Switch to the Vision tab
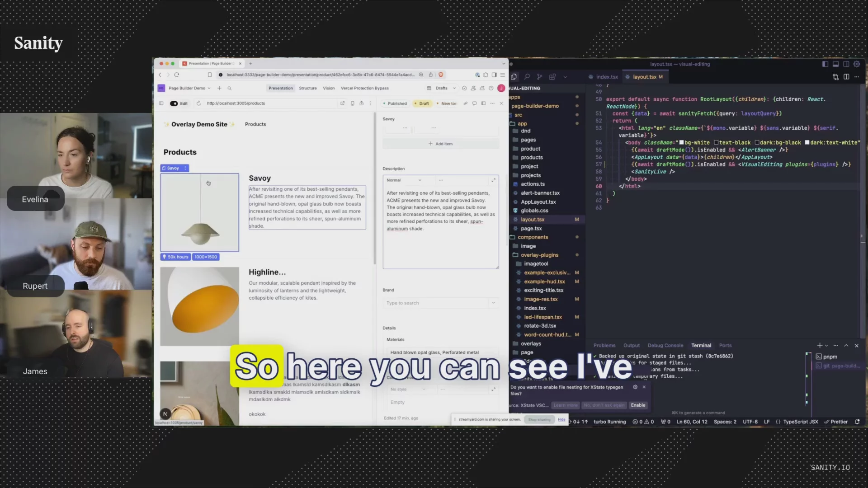868x488 pixels. (329, 88)
